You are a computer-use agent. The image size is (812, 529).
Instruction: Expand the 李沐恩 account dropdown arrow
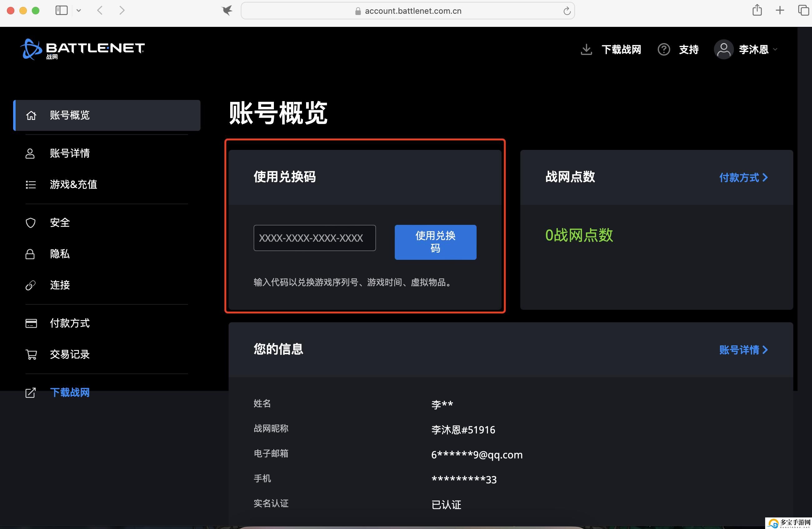tap(775, 49)
